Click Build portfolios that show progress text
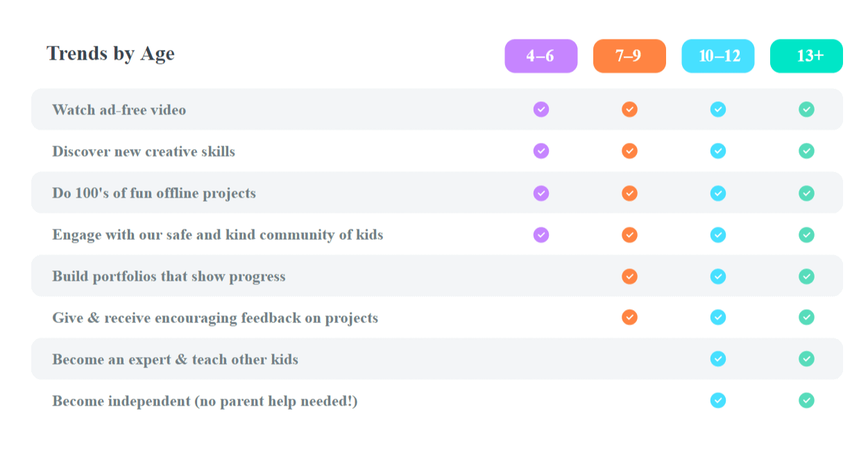Viewport: 868px width, 452px height. [x=169, y=277]
